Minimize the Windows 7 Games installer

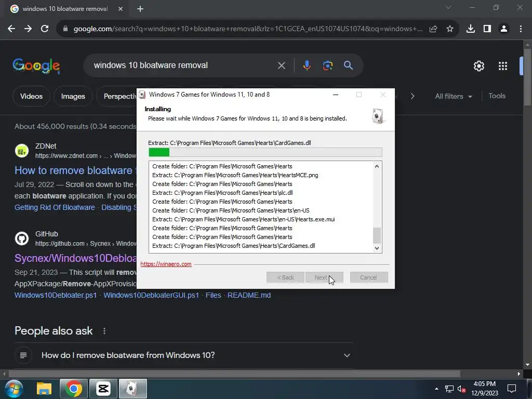(x=336, y=95)
